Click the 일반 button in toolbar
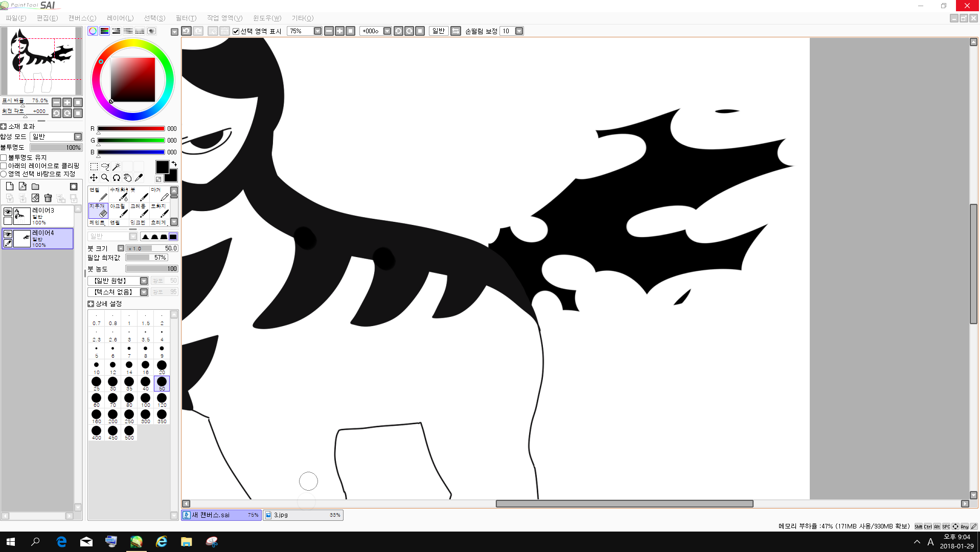Viewport: 980px width, 552px height. 438,31
